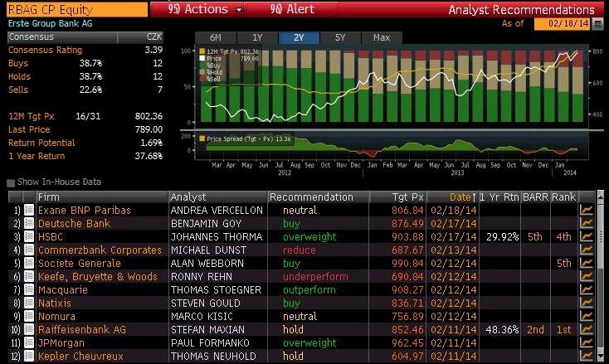Show chart icon for Kepler Cheuvreux row

pos(587,356)
